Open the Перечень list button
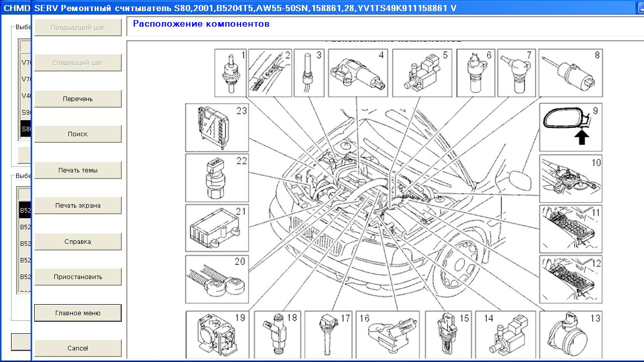This screenshot has height=362, width=644. pyautogui.click(x=78, y=99)
